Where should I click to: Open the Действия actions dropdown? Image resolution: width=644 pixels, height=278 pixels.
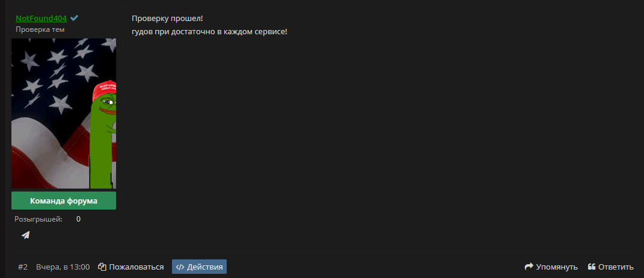(199, 267)
